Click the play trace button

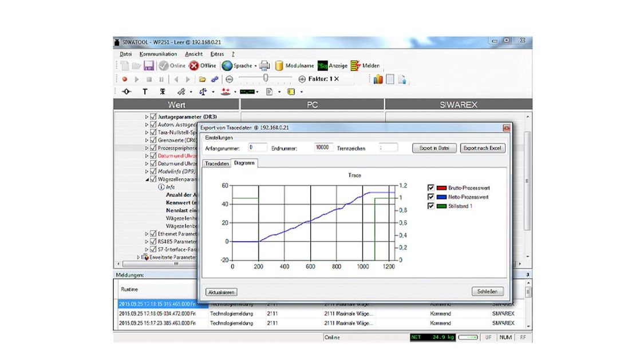(137, 79)
